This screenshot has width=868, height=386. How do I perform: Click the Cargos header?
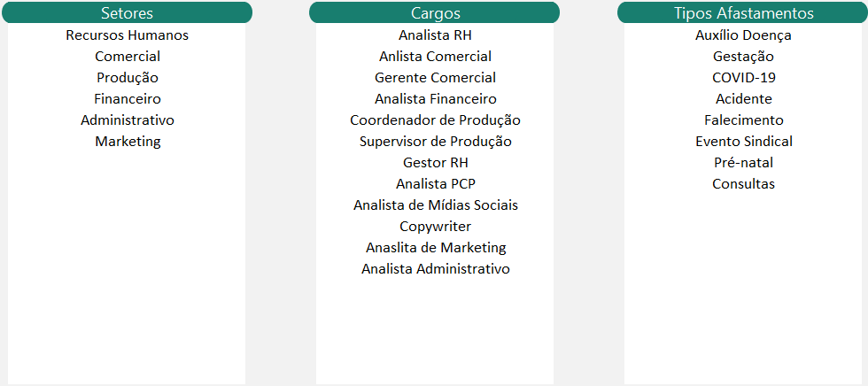(x=435, y=13)
